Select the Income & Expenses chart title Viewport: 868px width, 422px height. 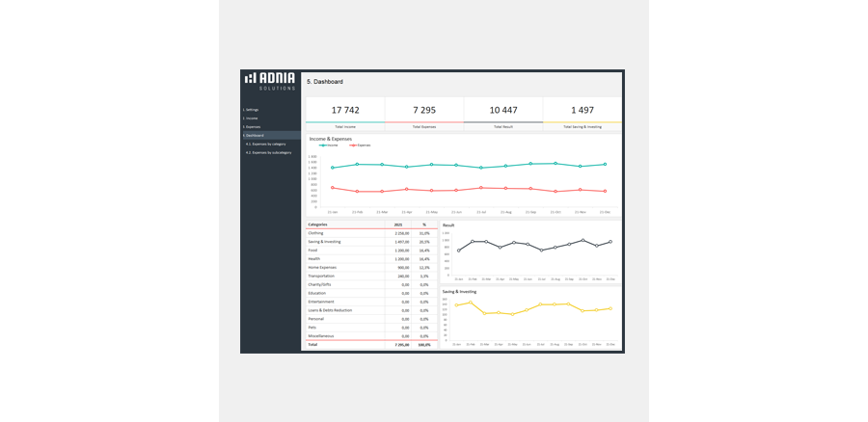(330, 139)
